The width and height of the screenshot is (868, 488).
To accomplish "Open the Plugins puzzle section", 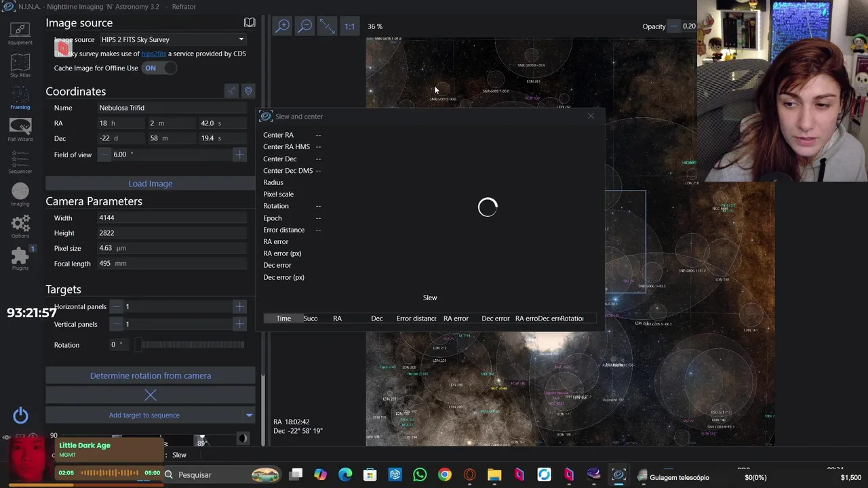I will pos(20,258).
